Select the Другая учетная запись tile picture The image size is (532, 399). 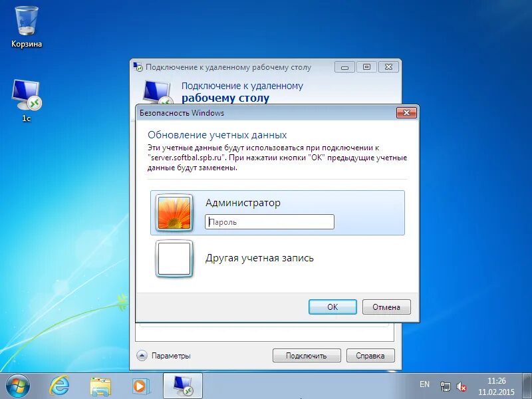pyautogui.click(x=174, y=259)
